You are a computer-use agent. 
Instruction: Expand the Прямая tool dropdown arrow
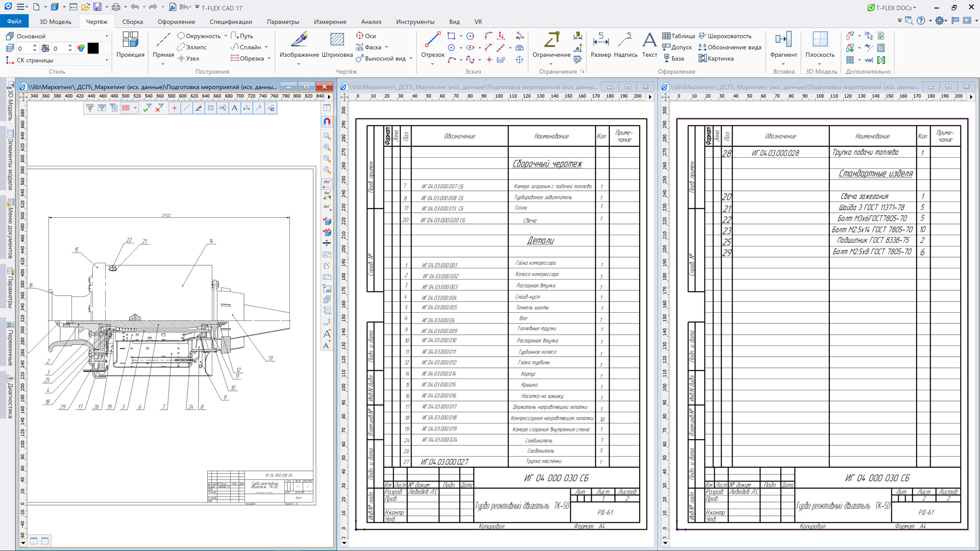pos(163,64)
